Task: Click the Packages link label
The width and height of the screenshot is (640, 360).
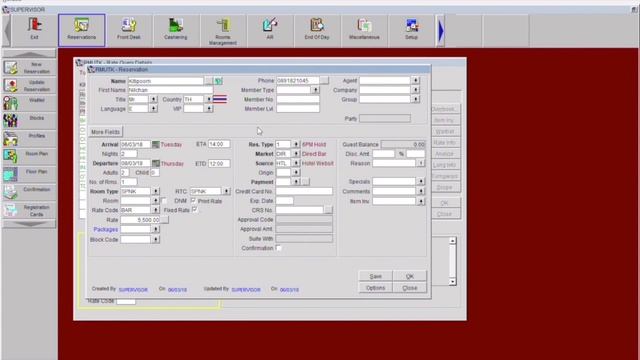Action: [105, 229]
